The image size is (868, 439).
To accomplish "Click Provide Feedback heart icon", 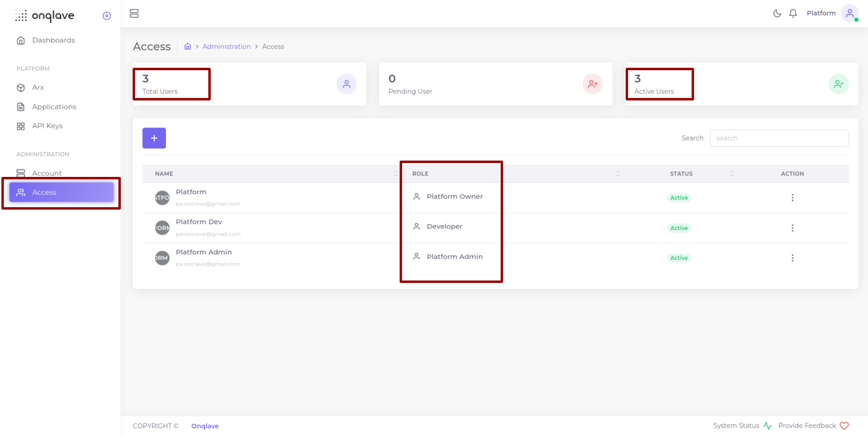I will tap(844, 426).
